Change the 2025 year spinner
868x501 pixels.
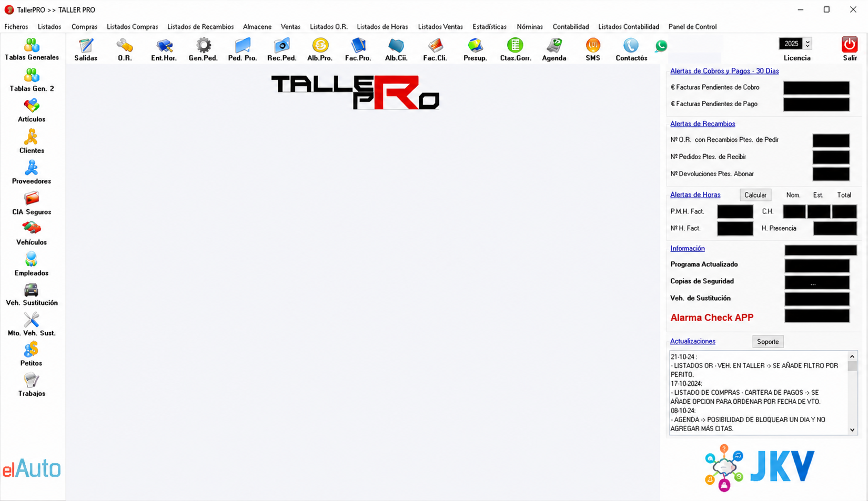coord(808,44)
